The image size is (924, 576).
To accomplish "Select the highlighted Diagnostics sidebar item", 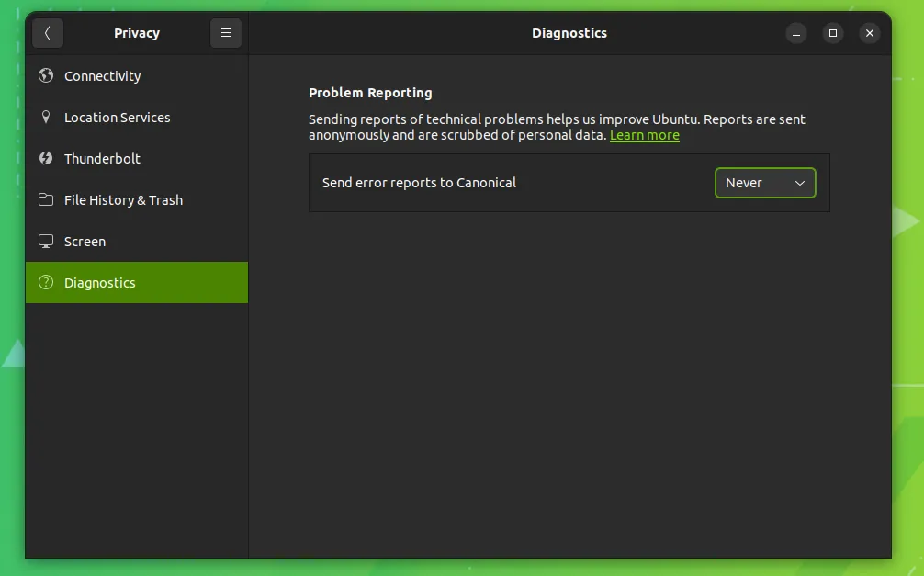I will (100, 283).
